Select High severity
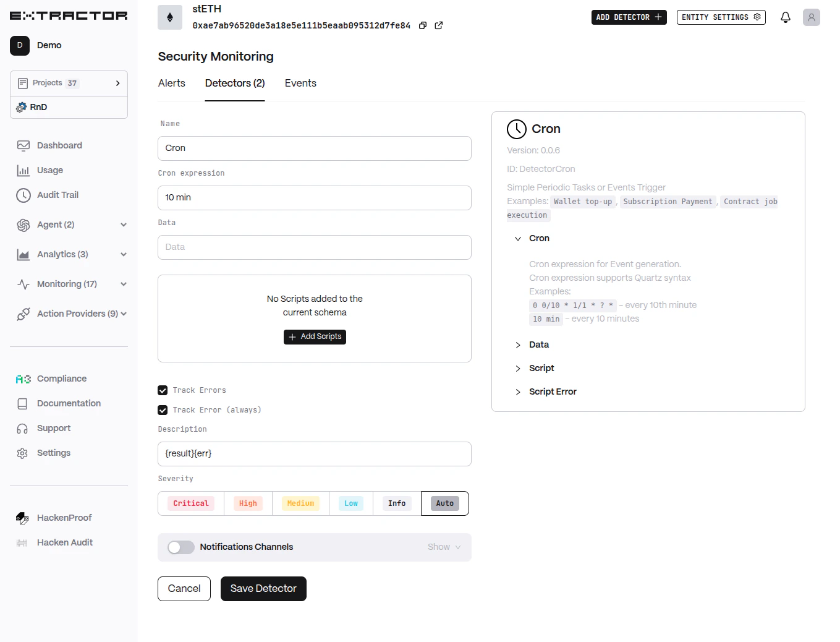Viewport: 840px width, 642px height. 248,503
